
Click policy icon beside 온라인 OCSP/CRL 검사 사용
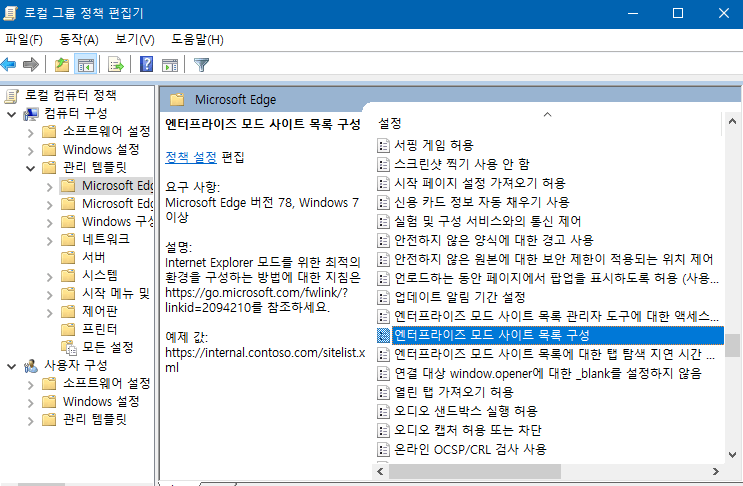[x=383, y=449]
